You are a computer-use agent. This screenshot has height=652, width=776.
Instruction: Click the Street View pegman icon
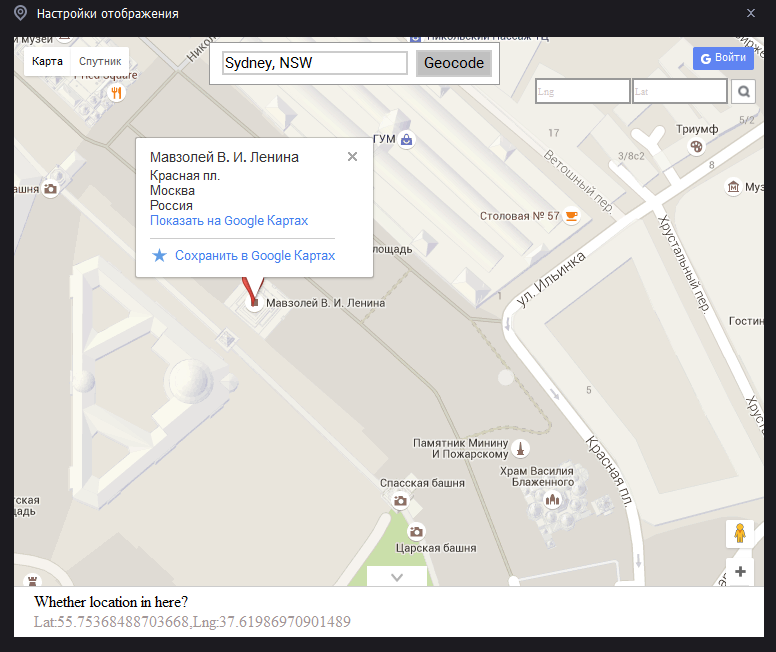740,534
